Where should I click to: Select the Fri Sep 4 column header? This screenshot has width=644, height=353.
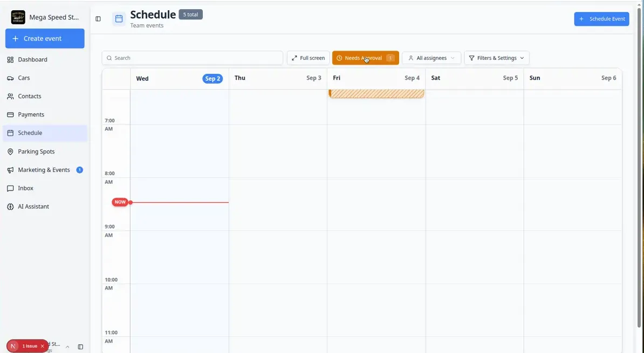(x=376, y=78)
